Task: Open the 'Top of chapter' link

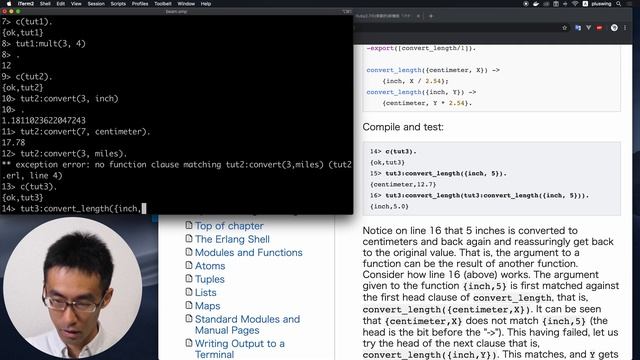Action: point(229,226)
